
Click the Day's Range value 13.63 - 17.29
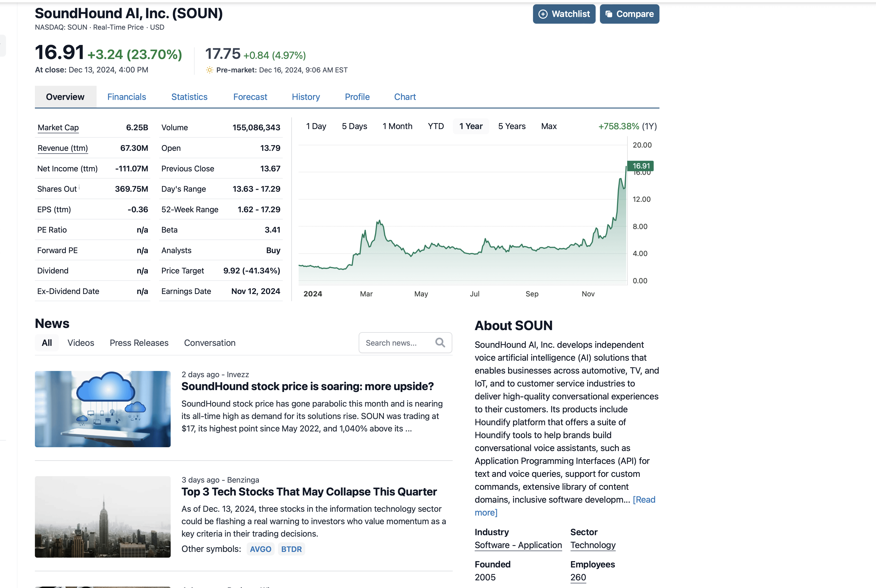256,189
